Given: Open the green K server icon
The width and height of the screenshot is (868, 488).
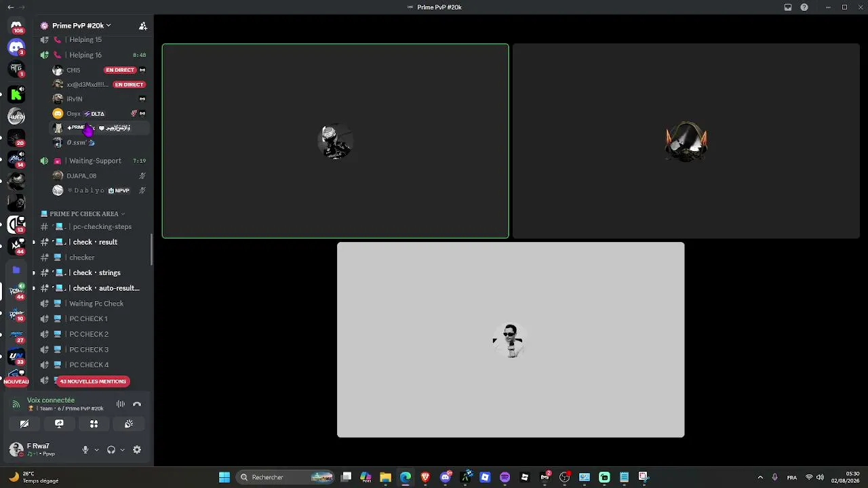Looking at the screenshot, I should pyautogui.click(x=16, y=94).
